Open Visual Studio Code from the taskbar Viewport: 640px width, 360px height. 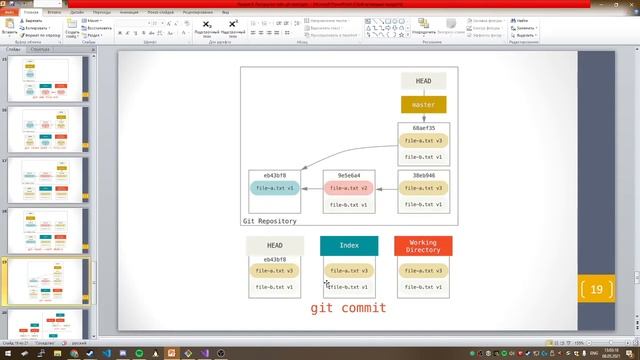click(x=107, y=353)
